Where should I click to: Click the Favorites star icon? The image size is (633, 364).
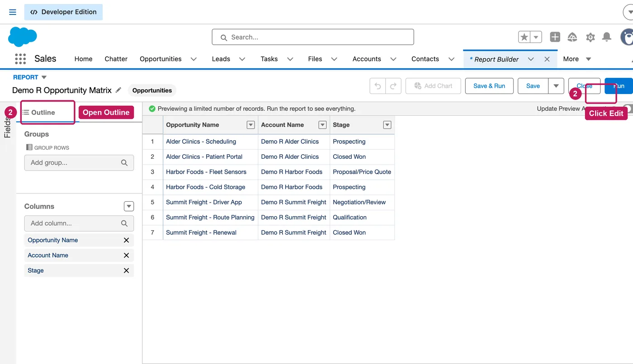524,37
